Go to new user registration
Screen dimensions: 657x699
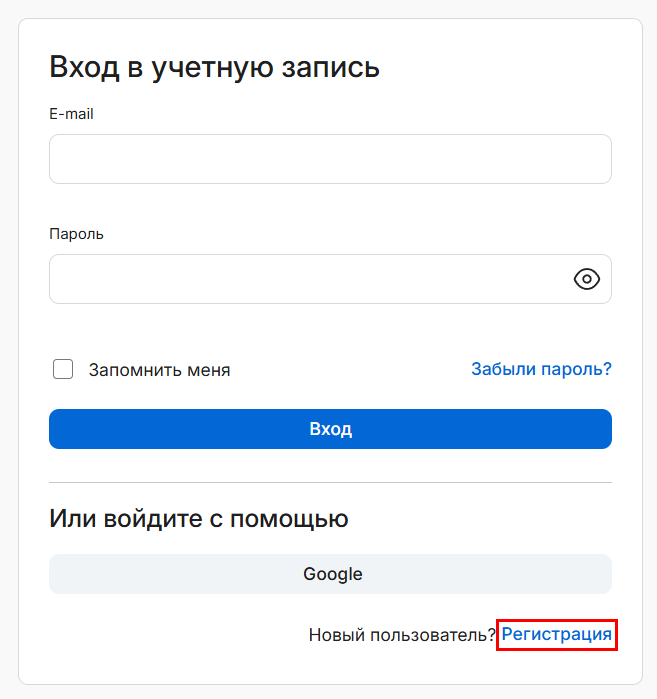click(556, 634)
